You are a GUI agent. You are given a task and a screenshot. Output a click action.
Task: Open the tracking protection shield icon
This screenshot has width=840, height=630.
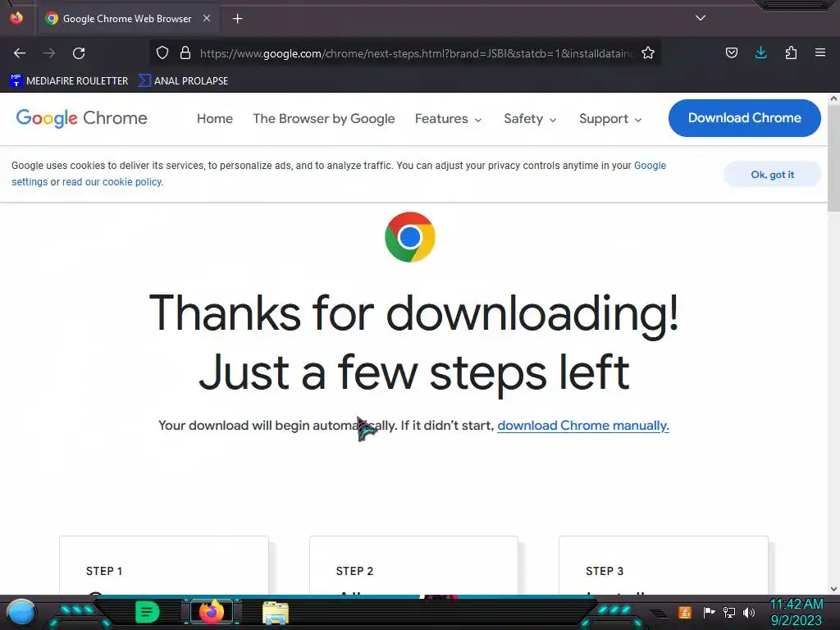coord(162,52)
